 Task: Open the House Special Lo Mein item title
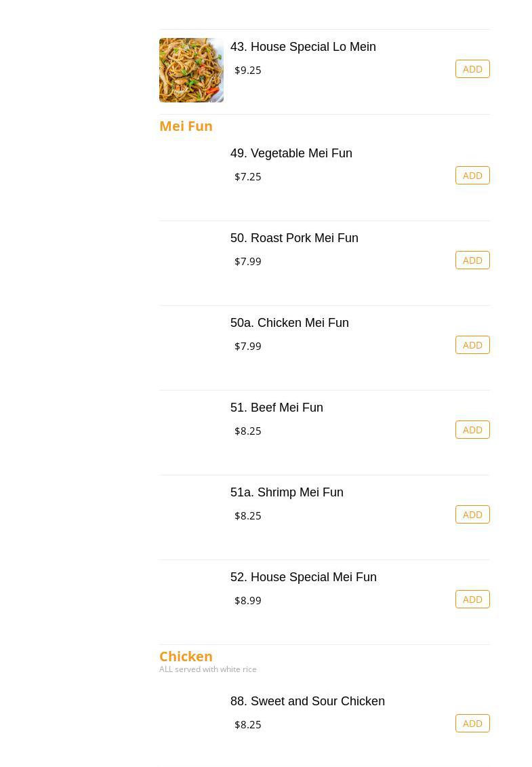pyautogui.click(x=303, y=47)
